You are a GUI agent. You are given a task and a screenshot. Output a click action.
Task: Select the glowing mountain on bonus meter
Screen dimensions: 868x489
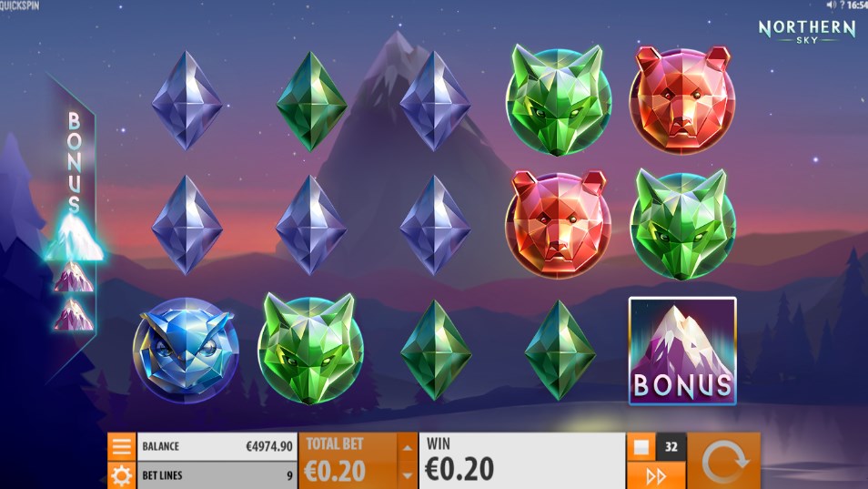[x=75, y=237]
